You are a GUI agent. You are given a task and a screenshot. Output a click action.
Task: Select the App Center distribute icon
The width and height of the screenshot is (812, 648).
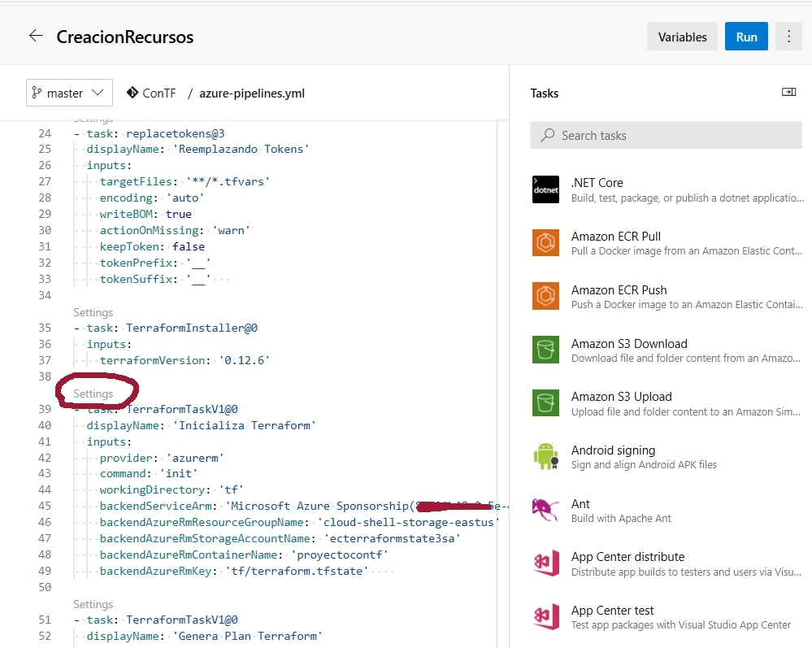pos(546,563)
